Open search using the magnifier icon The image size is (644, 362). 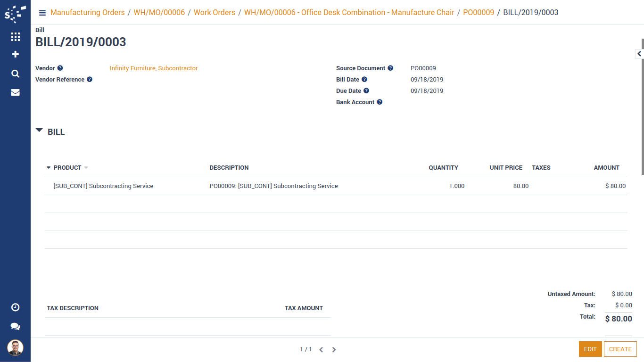[x=15, y=74]
